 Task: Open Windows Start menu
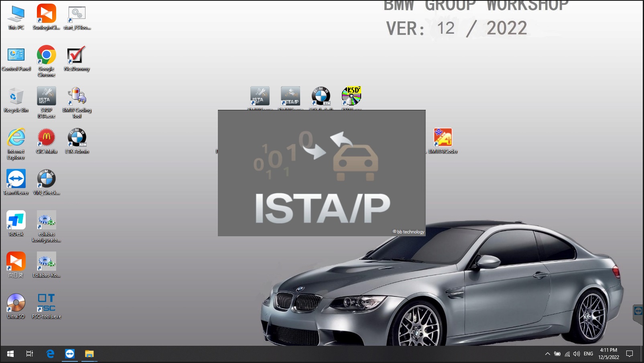(10, 354)
